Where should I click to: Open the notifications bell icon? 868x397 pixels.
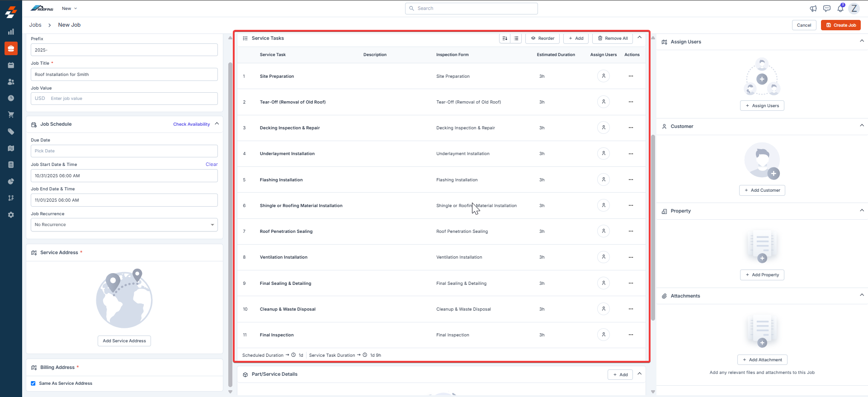(x=840, y=9)
